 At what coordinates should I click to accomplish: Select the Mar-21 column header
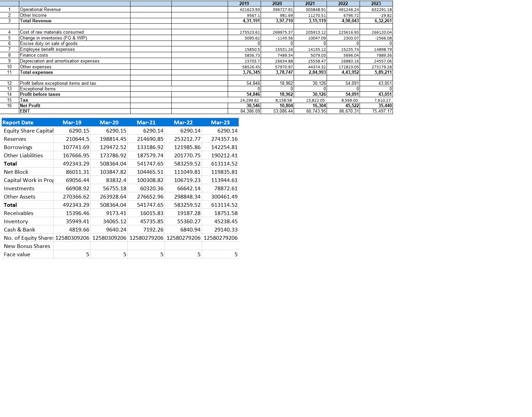tap(146, 122)
